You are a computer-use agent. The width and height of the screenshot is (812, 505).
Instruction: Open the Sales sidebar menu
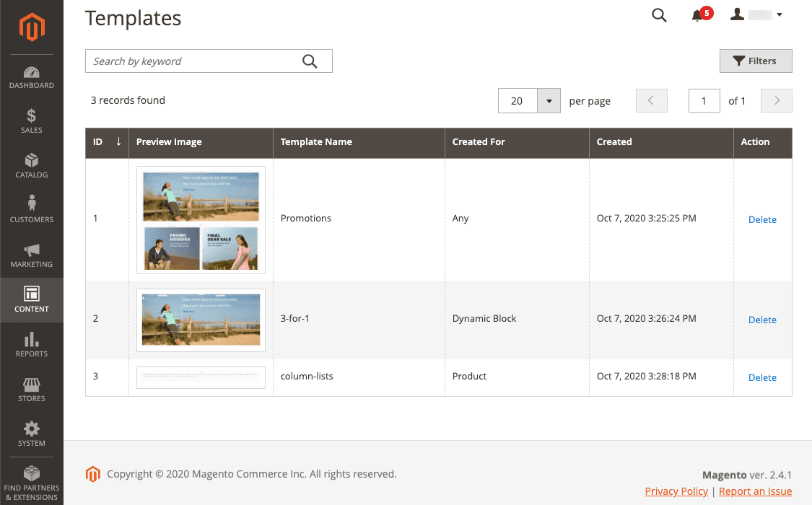32,122
